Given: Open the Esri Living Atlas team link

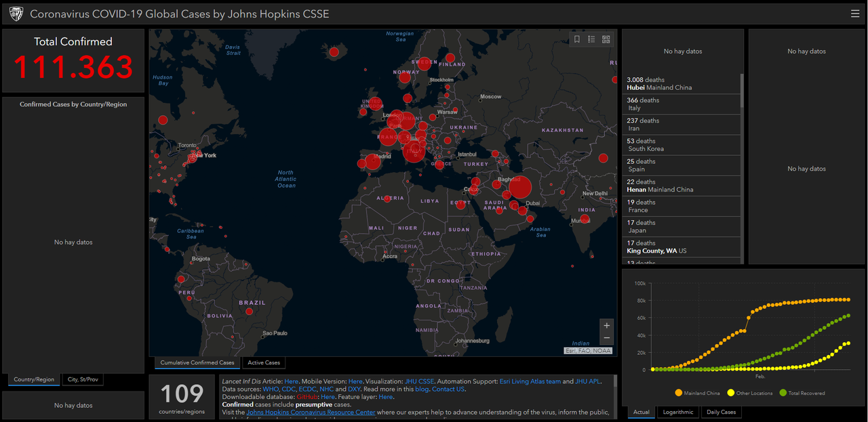Looking at the screenshot, I should (530, 381).
